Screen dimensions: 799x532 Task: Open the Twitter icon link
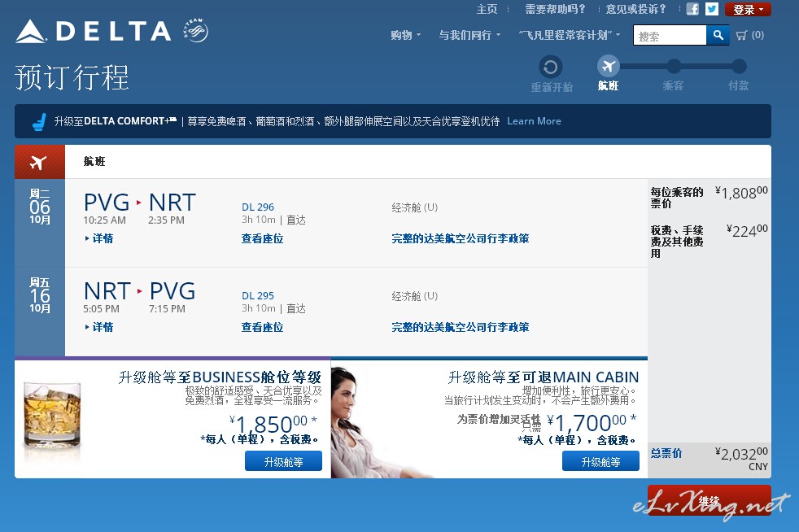[712, 10]
